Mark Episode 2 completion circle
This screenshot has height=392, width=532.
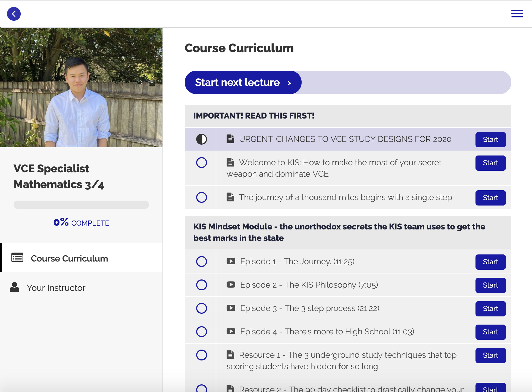click(x=202, y=285)
